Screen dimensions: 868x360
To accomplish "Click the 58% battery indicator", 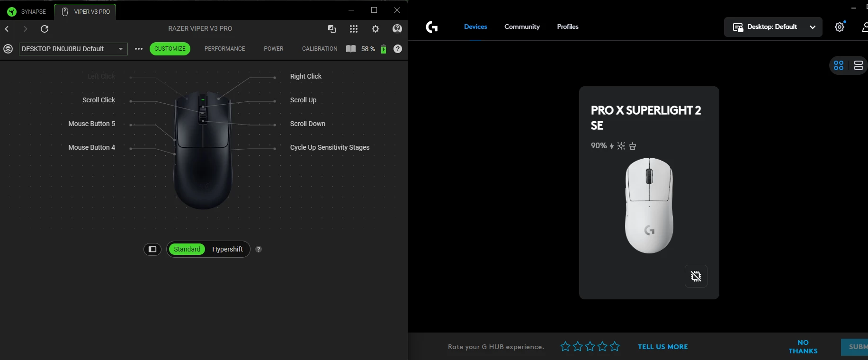I will tap(374, 49).
